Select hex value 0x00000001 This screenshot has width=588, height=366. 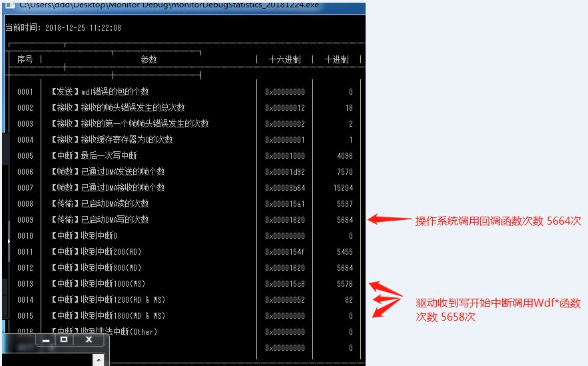[285, 140]
